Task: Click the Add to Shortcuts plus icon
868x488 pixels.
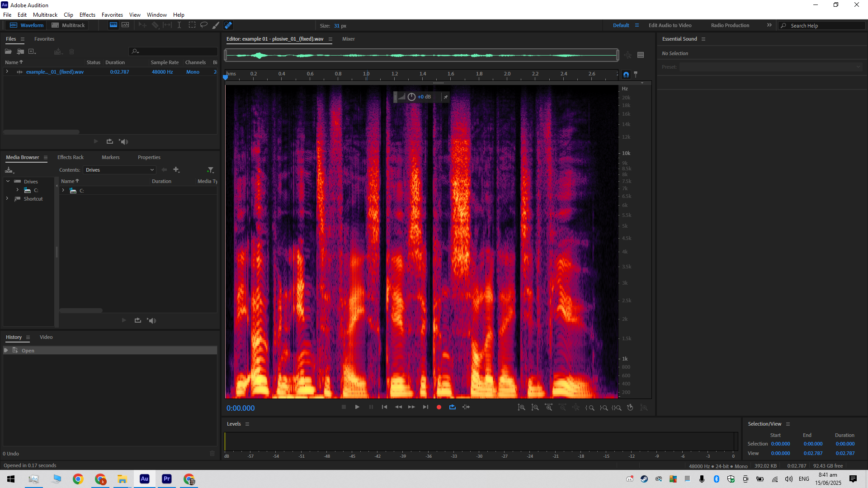Action: 176,170
